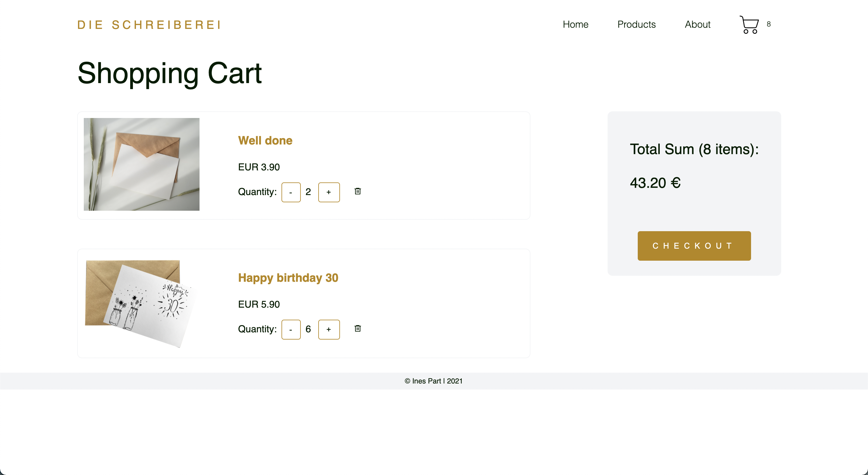Delete Well done item with trash icon
The image size is (868, 475).
pos(357,191)
